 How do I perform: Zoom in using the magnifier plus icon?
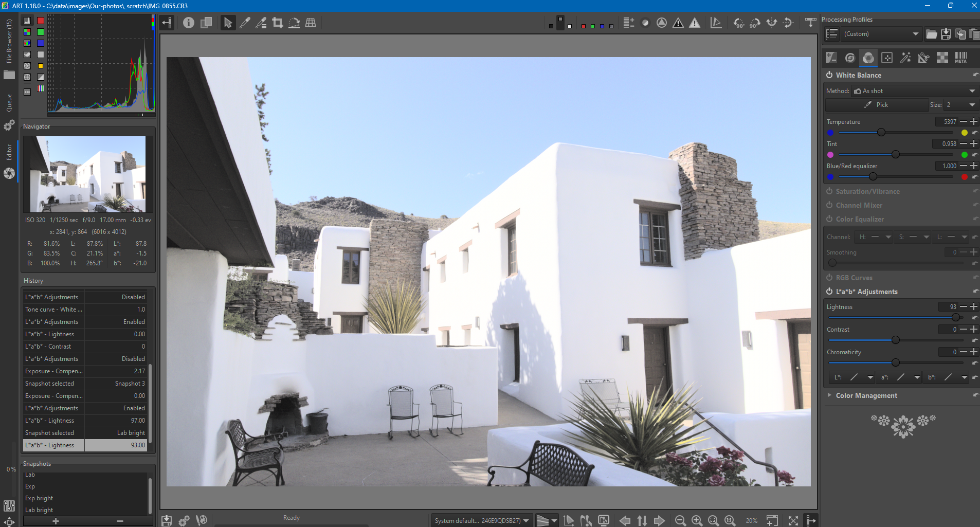pos(697,521)
